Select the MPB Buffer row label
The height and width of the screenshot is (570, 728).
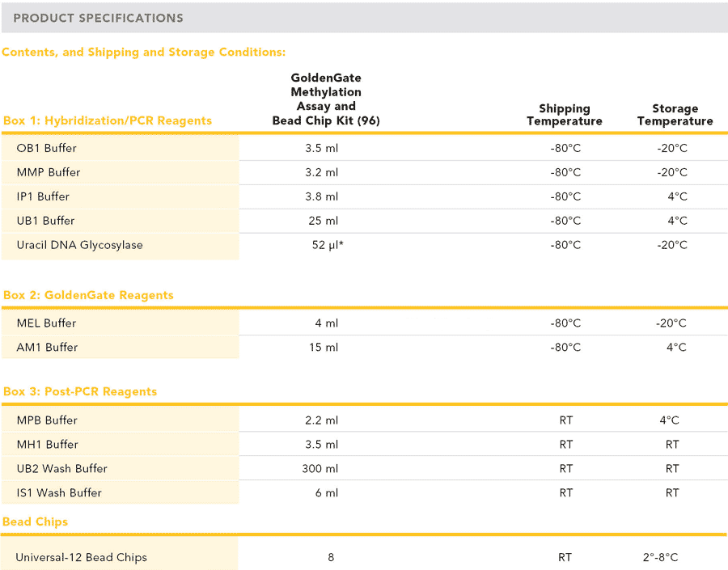47,420
